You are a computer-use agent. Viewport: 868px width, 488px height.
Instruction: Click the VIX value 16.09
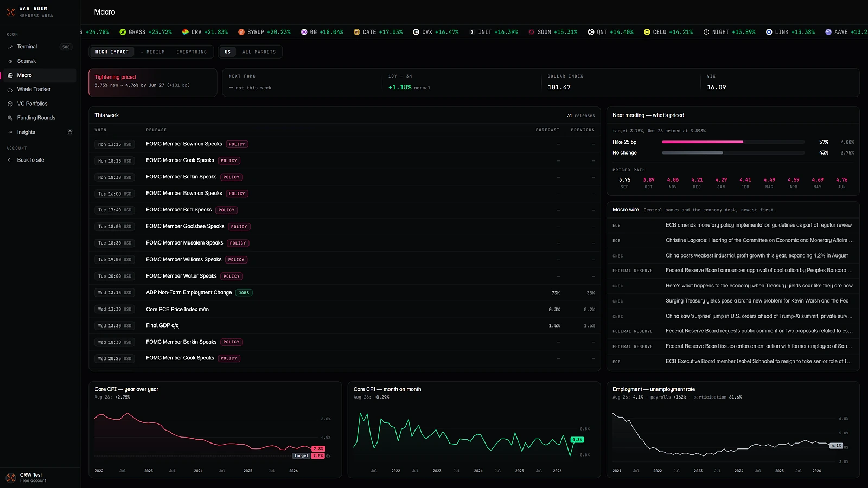[716, 87]
